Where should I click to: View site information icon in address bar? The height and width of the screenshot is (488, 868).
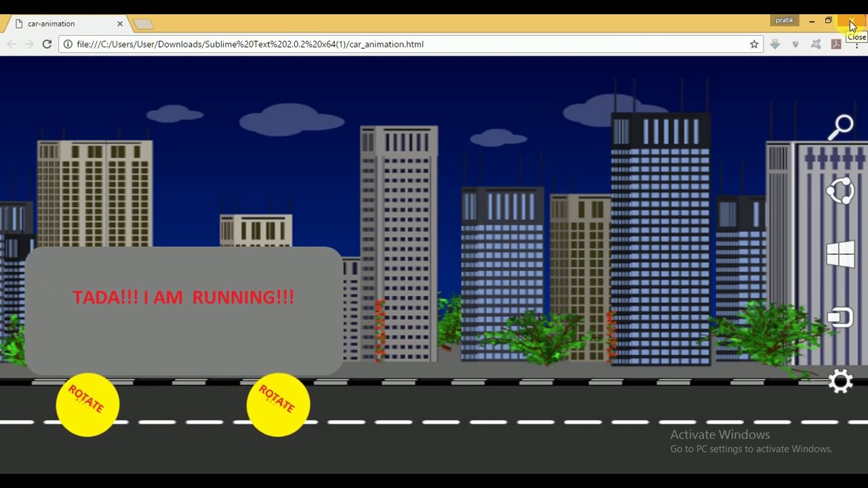point(68,44)
